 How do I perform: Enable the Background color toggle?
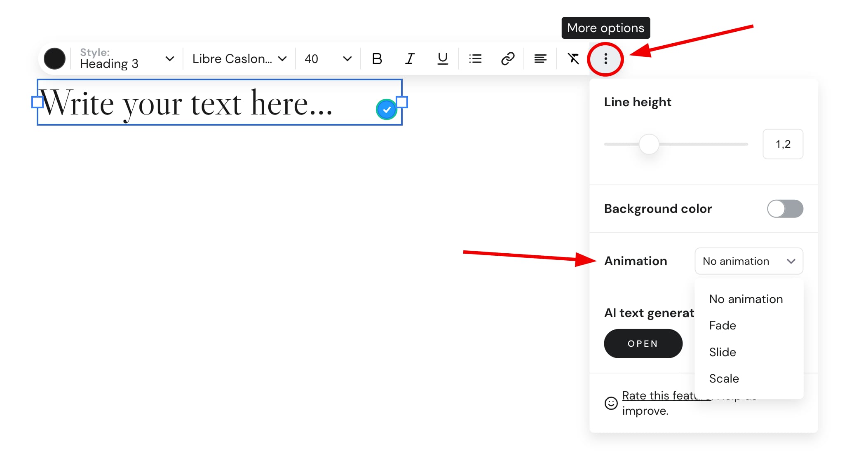point(784,209)
